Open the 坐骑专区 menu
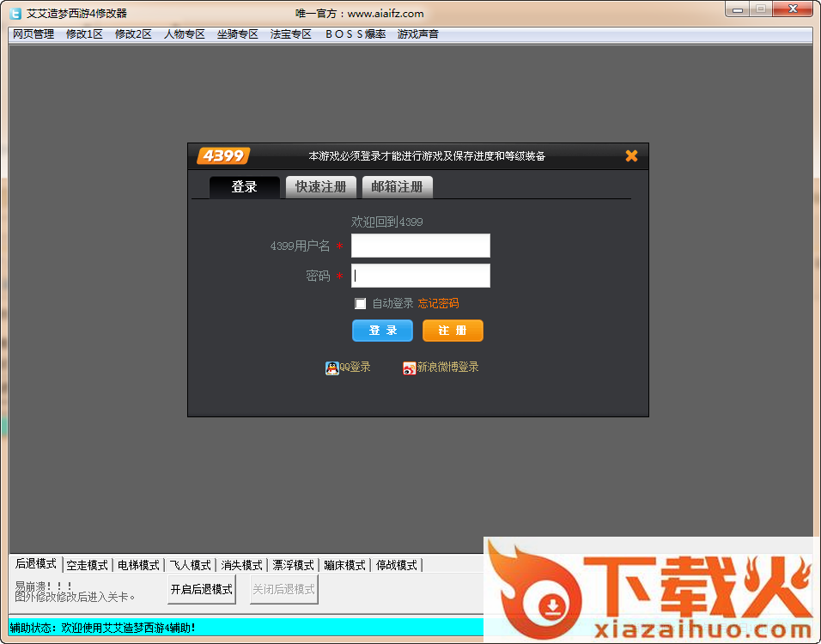This screenshot has width=821, height=644. click(238, 34)
